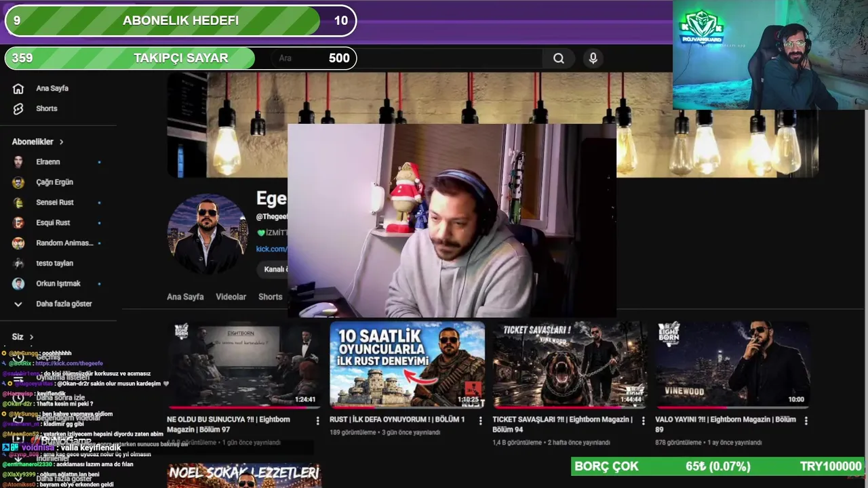Viewport: 868px width, 488px height.
Task: Open VALO YAYINI video title
Action: (726, 424)
